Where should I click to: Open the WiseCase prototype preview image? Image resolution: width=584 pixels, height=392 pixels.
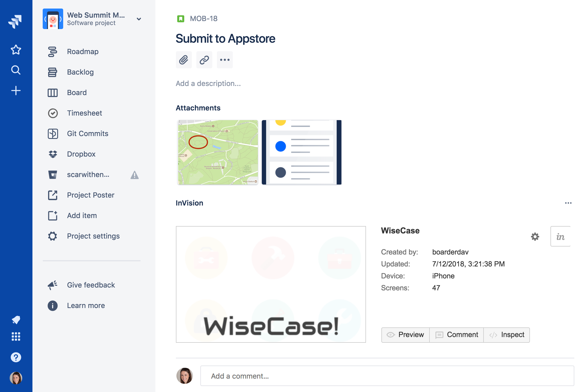[x=271, y=284]
